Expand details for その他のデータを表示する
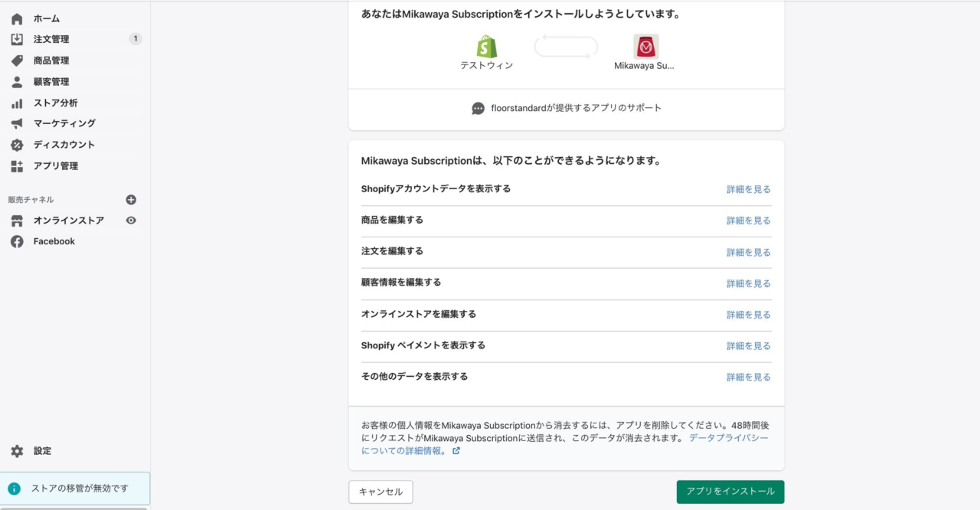980x510 pixels. coord(749,378)
